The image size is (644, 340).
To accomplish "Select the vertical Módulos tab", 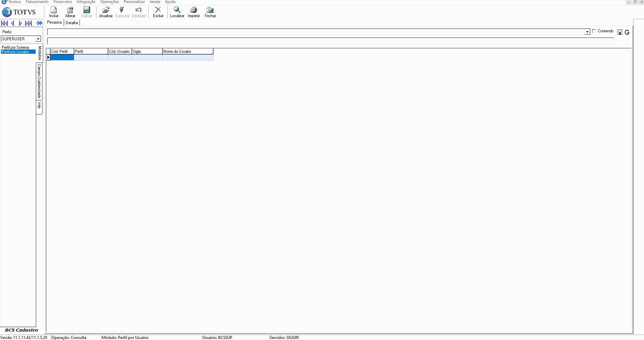I will pyautogui.click(x=40, y=53).
